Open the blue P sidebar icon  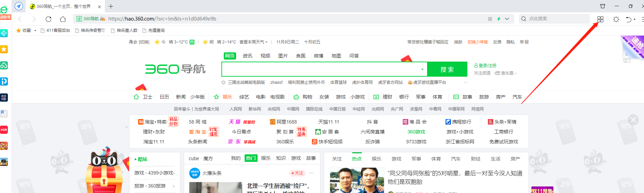click(x=4, y=81)
